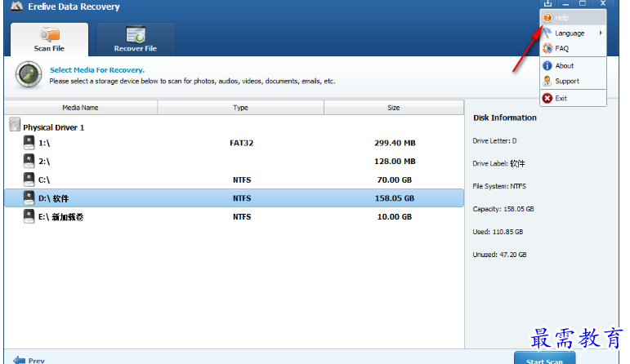630x364 pixels.
Task: Click the Disk Information panel title
Action: tap(505, 118)
